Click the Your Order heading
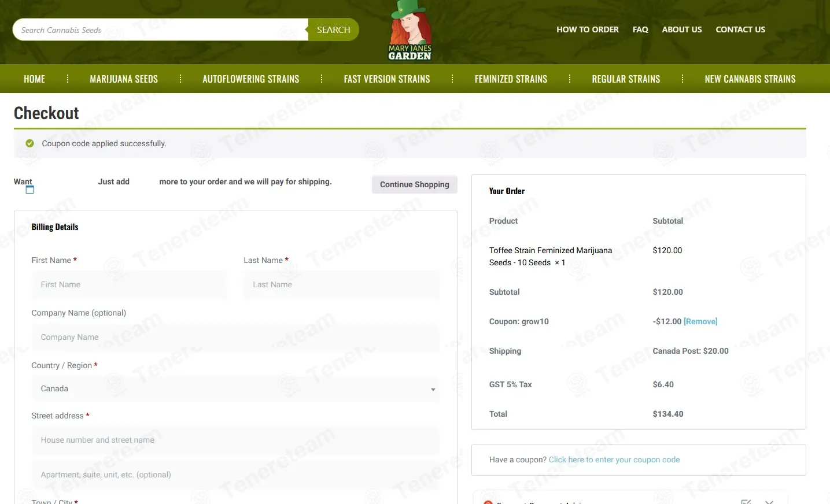Screen dimensions: 830x504 click(507, 191)
